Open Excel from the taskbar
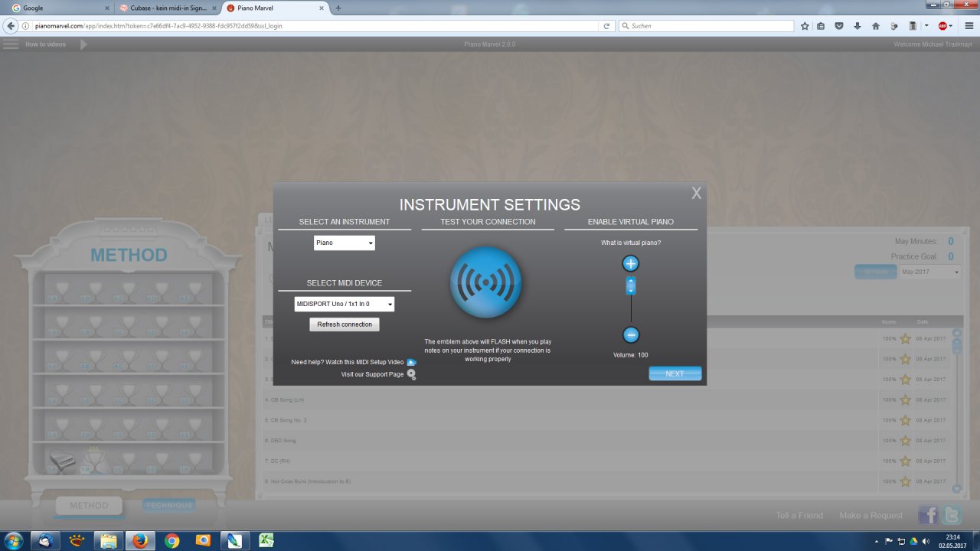The width and height of the screenshot is (980, 551). click(x=266, y=541)
